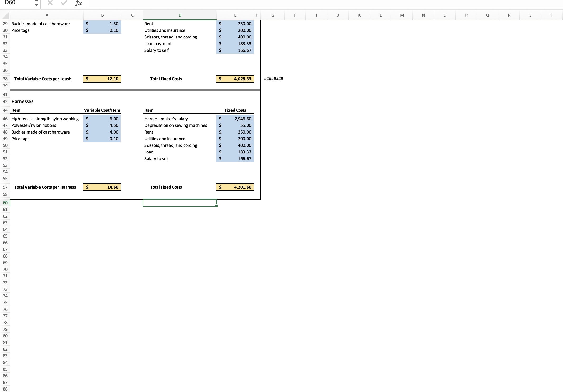Select column D header
563x392 pixels.
pyautogui.click(x=180, y=15)
